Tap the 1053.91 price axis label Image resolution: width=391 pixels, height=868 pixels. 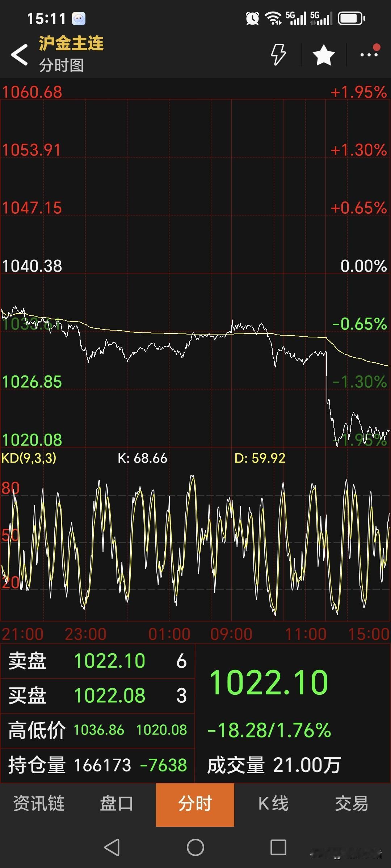32,150
